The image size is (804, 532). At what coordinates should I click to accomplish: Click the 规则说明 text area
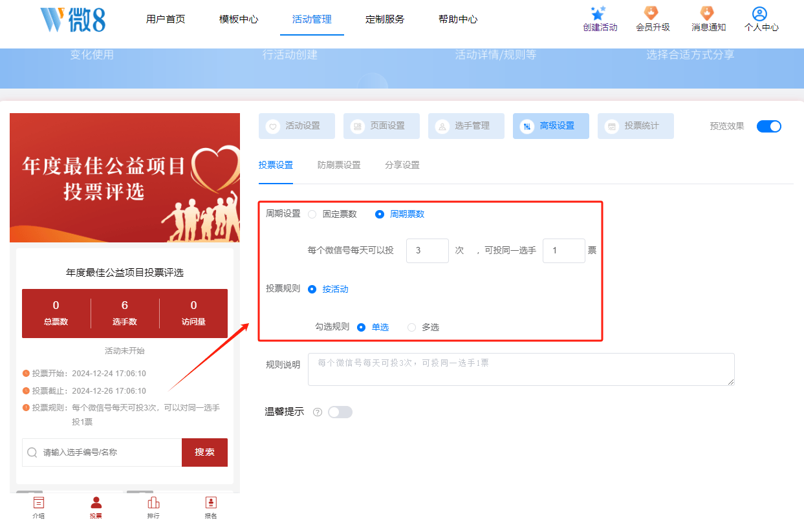point(521,370)
